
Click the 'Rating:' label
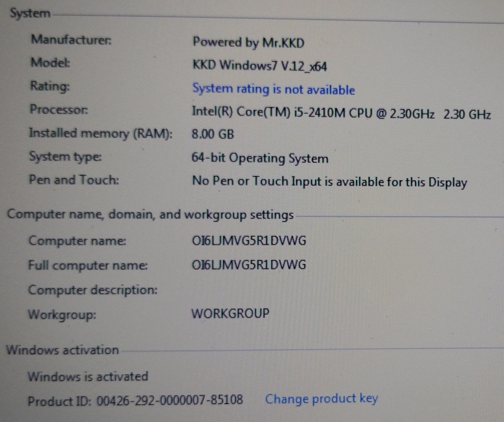50,86
